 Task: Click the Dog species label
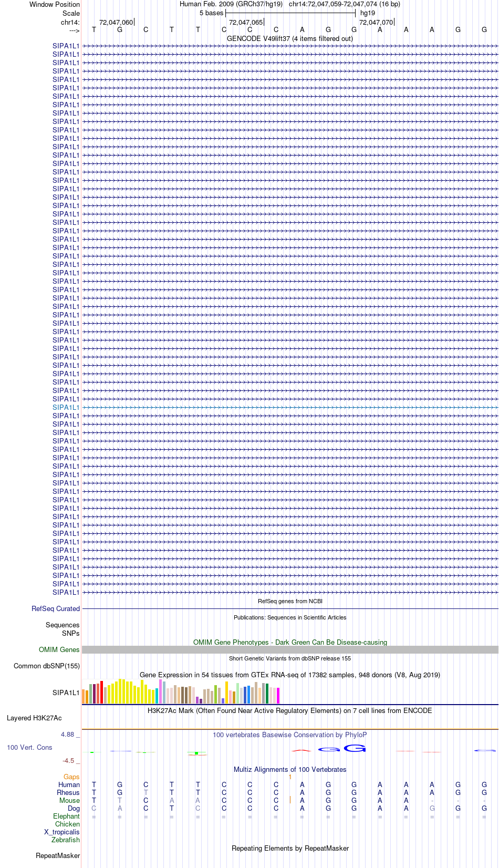coord(74,808)
